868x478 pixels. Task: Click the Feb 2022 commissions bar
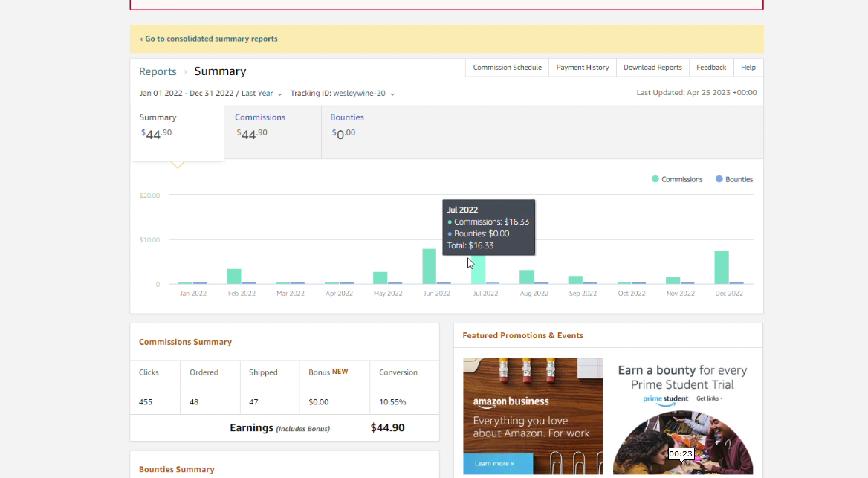tap(234, 277)
